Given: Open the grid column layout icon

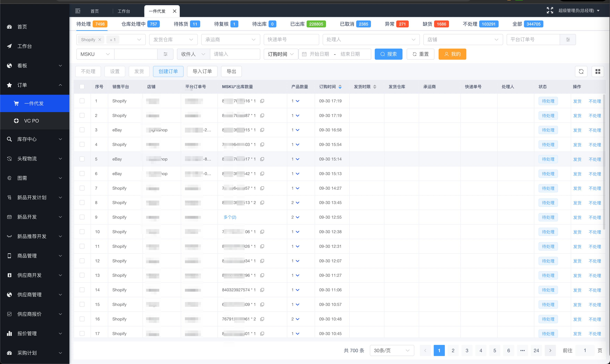Looking at the screenshot, I should tap(598, 71).
